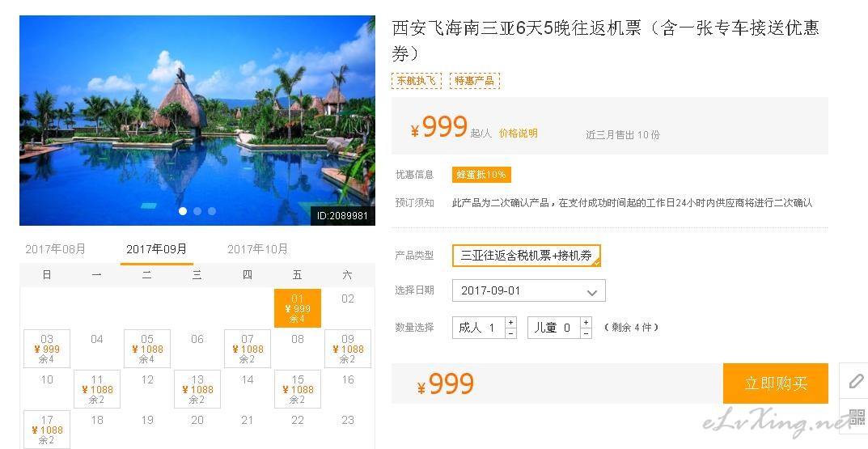Increase child quantity with plus stepper

coord(586,322)
